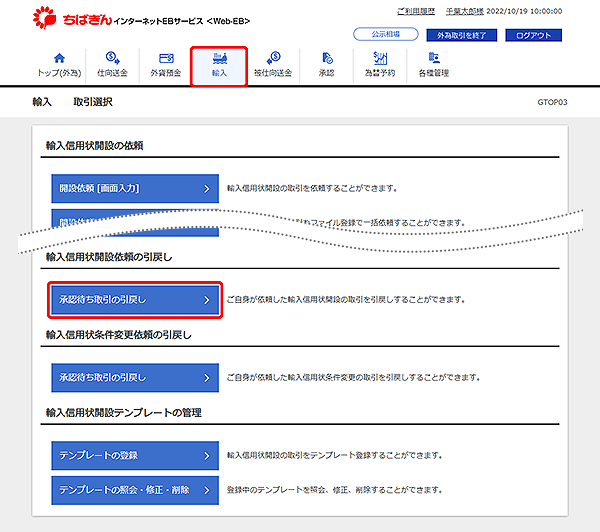Open the 為替予約 exchange contract icon
The width and height of the screenshot is (600, 532).
(380, 58)
